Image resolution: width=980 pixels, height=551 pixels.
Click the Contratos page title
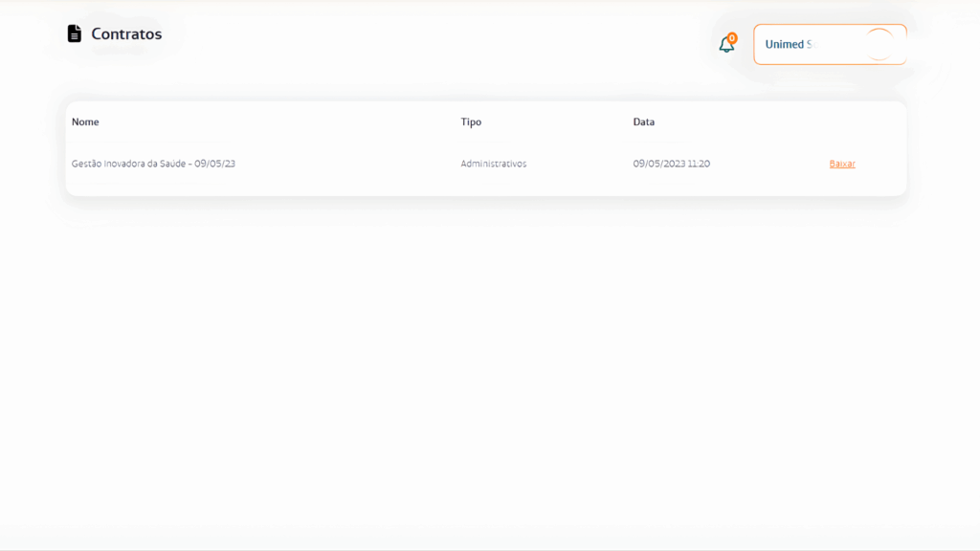coord(126,34)
